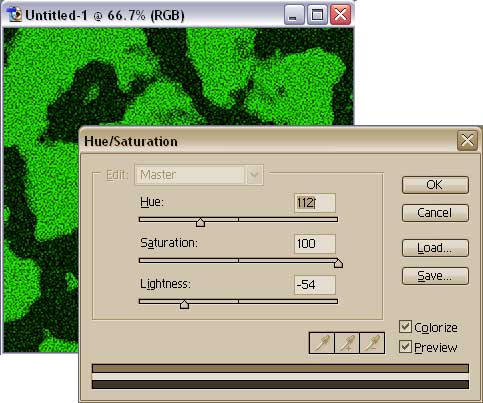
Task: Select the first eyedropper tool
Action: click(322, 343)
